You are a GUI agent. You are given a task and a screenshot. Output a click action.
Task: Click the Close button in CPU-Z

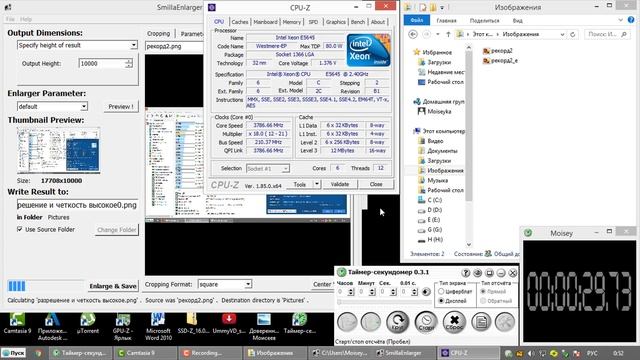(376, 184)
